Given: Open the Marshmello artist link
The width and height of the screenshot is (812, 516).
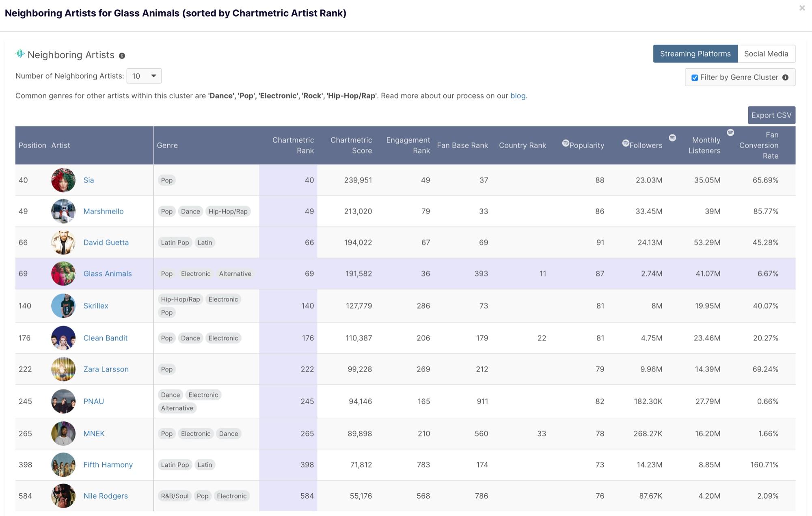Looking at the screenshot, I should coord(104,211).
